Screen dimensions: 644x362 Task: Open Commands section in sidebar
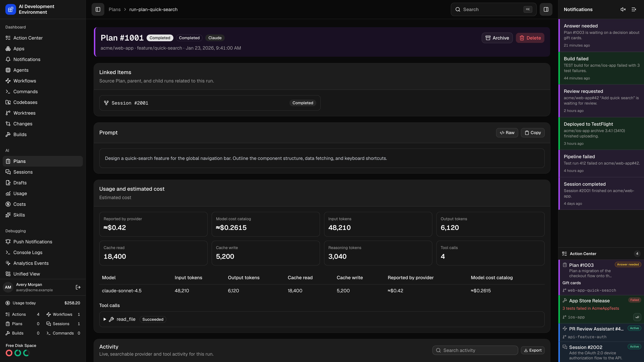pos(43,92)
